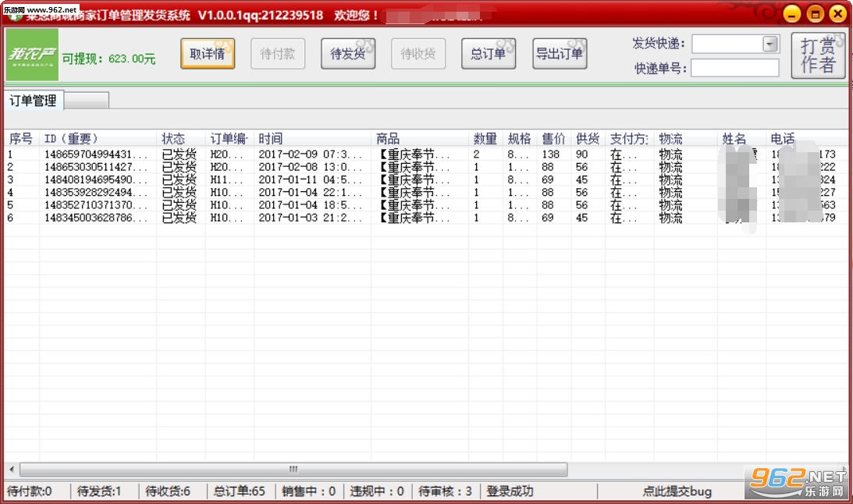Open the 发货快递 dropdown
This screenshot has height=504, width=853.
point(769,44)
